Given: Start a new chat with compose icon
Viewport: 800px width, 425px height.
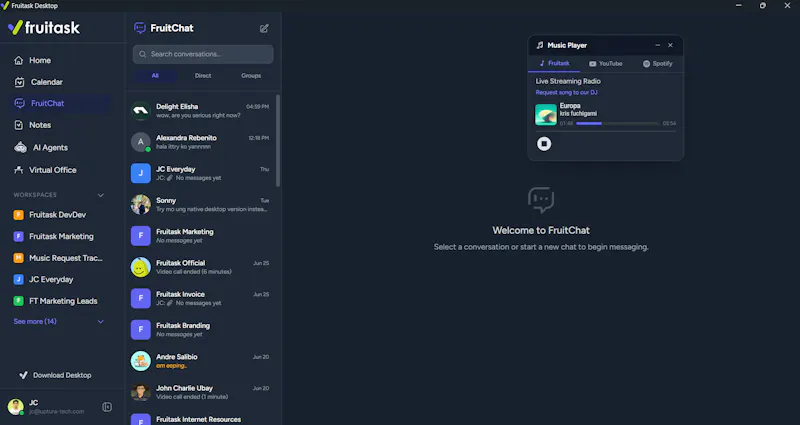Looking at the screenshot, I should pos(264,29).
